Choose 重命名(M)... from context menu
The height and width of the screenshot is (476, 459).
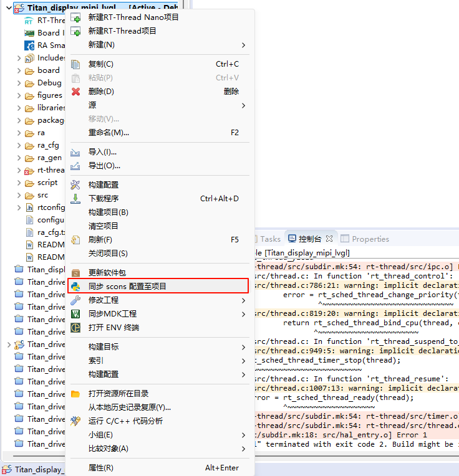click(109, 133)
